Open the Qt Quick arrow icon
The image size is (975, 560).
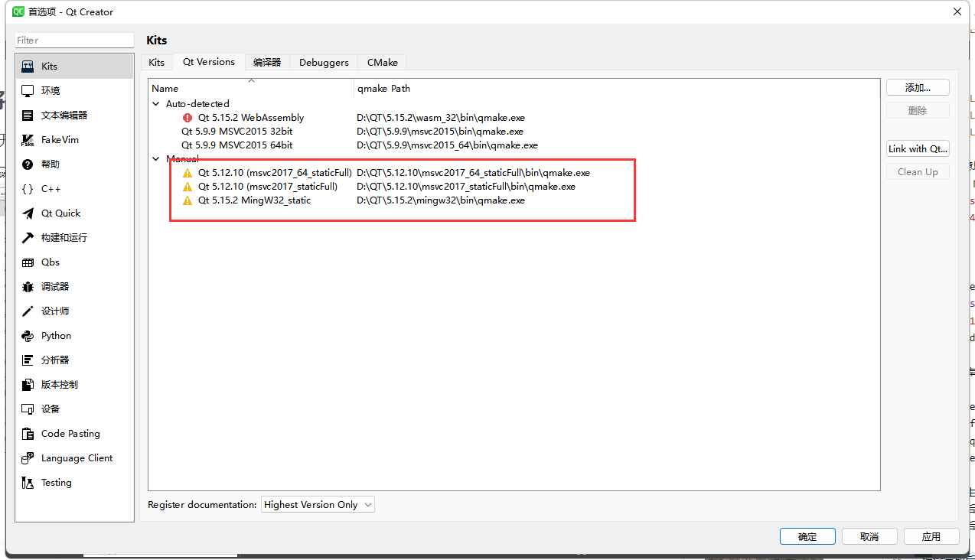click(28, 213)
